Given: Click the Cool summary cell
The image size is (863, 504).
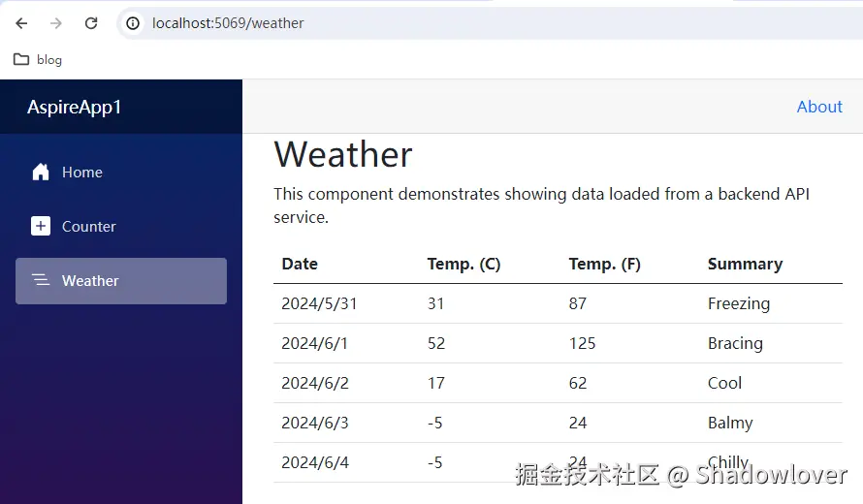Looking at the screenshot, I should coord(724,383).
